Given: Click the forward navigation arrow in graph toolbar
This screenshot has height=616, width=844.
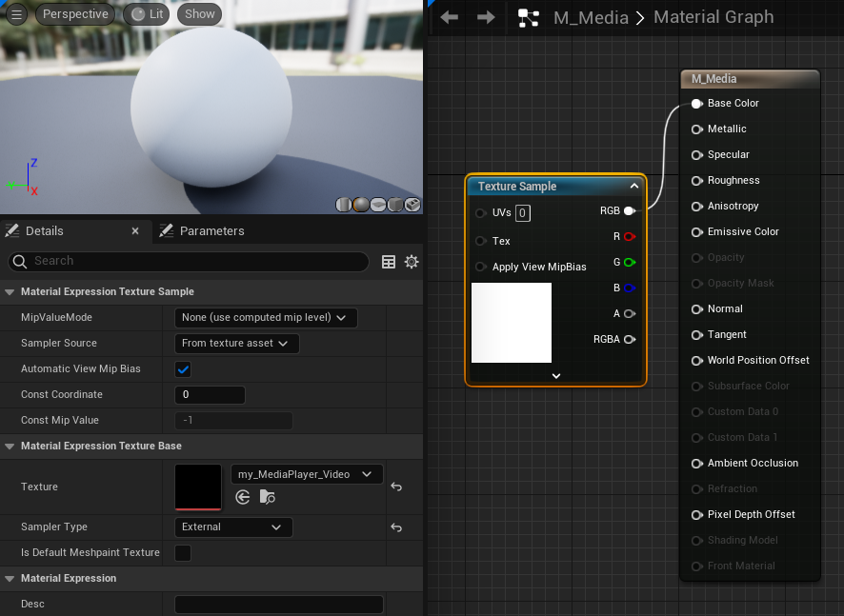Looking at the screenshot, I should coord(486,17).
